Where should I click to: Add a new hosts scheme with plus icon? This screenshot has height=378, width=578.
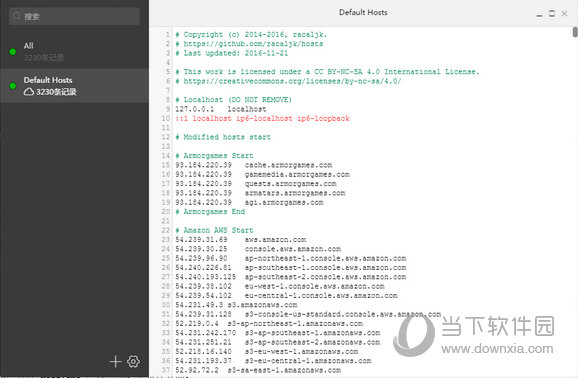tap(115, 361)
